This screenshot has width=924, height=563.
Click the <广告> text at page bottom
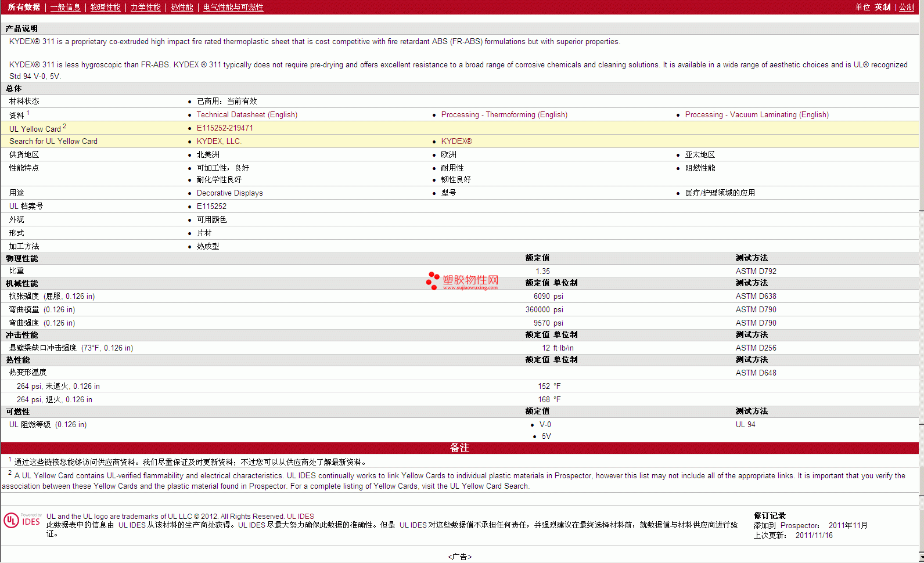click(x=459, y=557)
